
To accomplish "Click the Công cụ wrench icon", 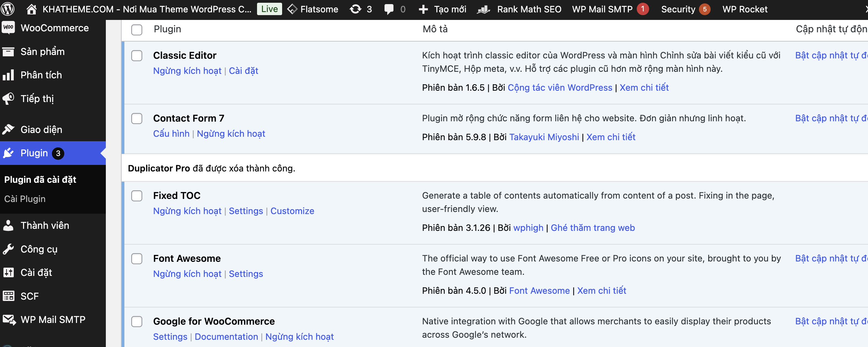I will tap(8, 249).
